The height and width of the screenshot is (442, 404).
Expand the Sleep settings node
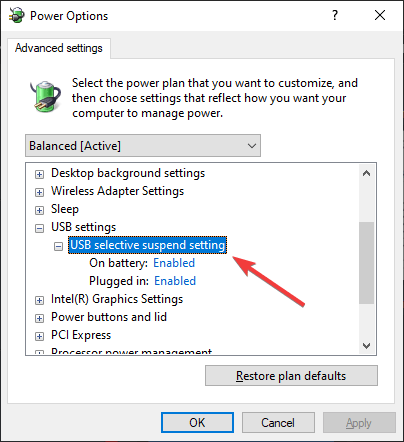(39, 210)
